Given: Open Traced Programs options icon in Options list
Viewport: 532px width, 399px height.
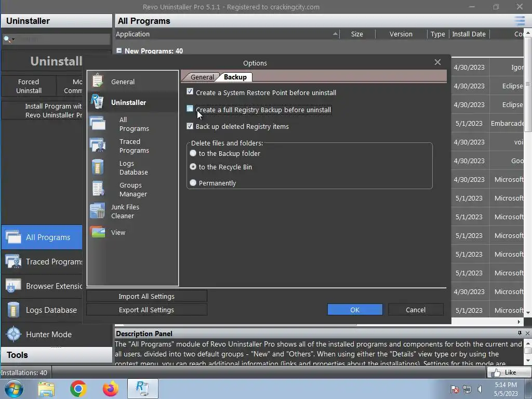Looking at the screenshot, I should 98,145.
